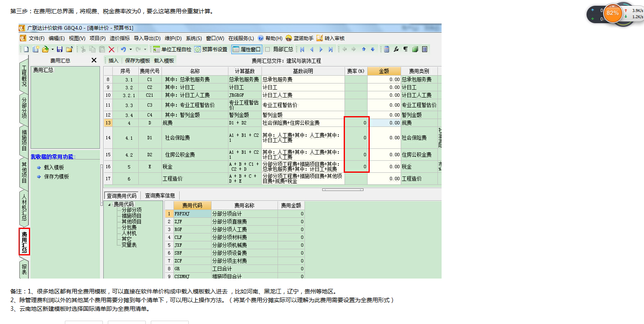
Task: Switch to the 报表 side tab
Action: point(24,269)
